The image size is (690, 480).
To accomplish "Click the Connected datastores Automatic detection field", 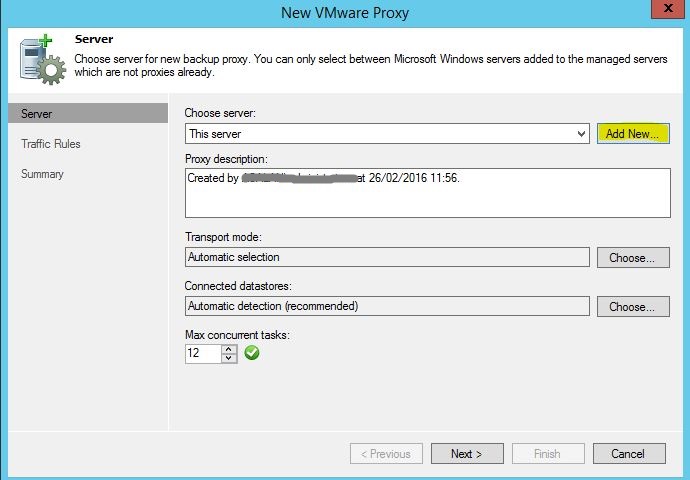I will pos(387,306).
